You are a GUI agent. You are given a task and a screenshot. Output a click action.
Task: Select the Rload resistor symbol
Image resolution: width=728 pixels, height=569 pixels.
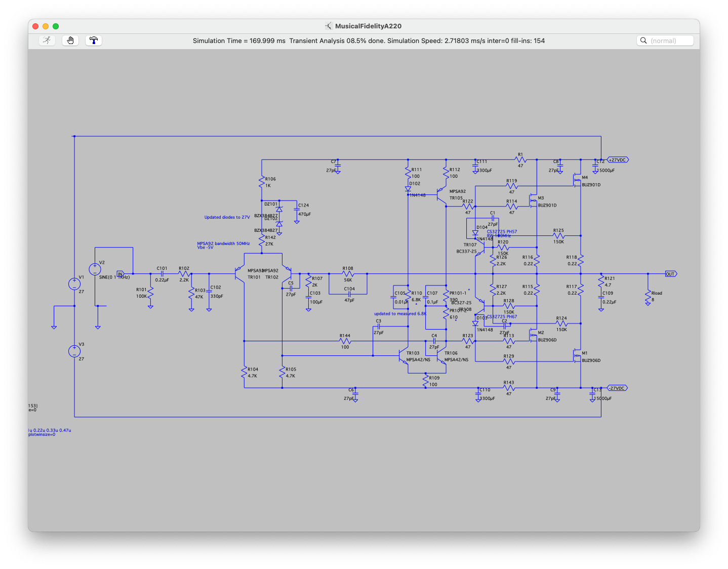[x=648, y=296]
